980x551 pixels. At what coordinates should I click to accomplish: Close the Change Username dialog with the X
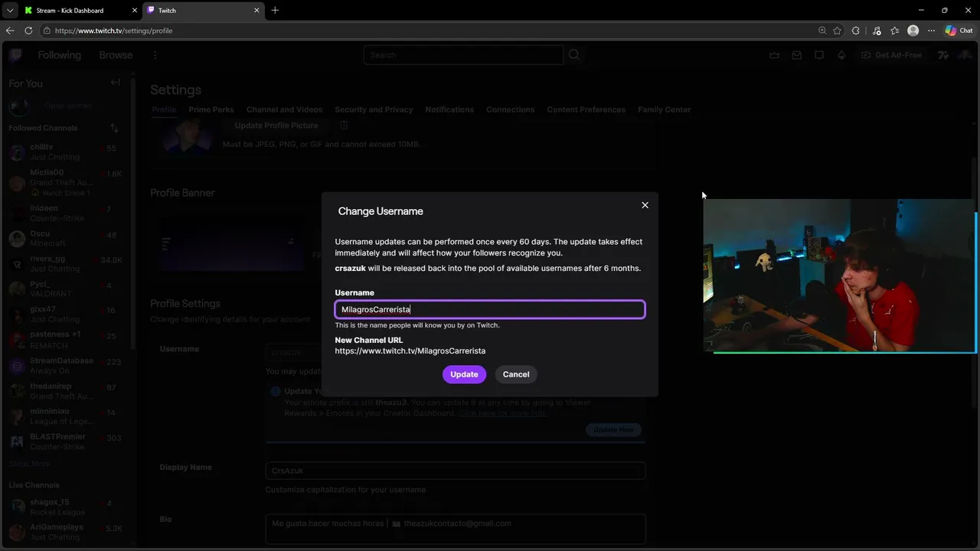click(x=645, y=205)
